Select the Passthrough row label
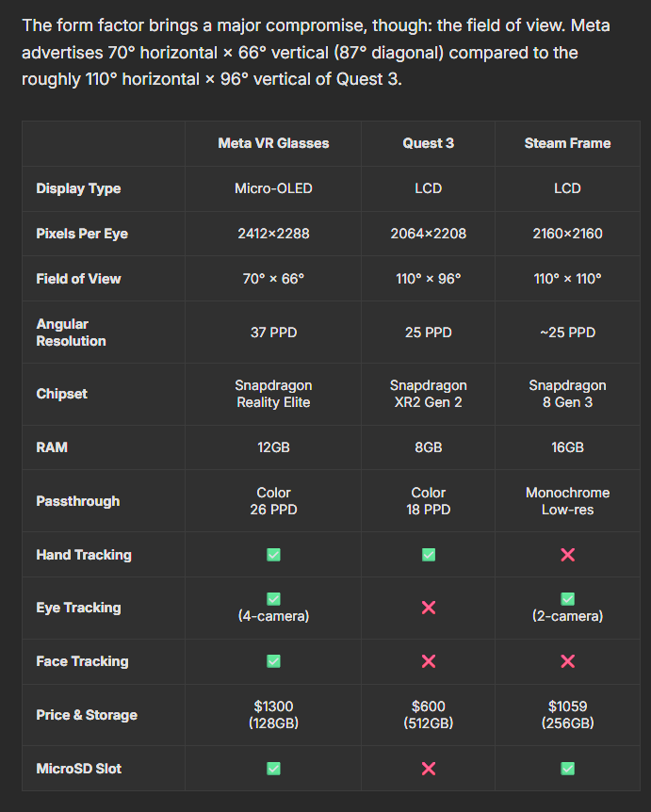The width and height of the screenshot is (651, 812). click(x=77, y=501)
